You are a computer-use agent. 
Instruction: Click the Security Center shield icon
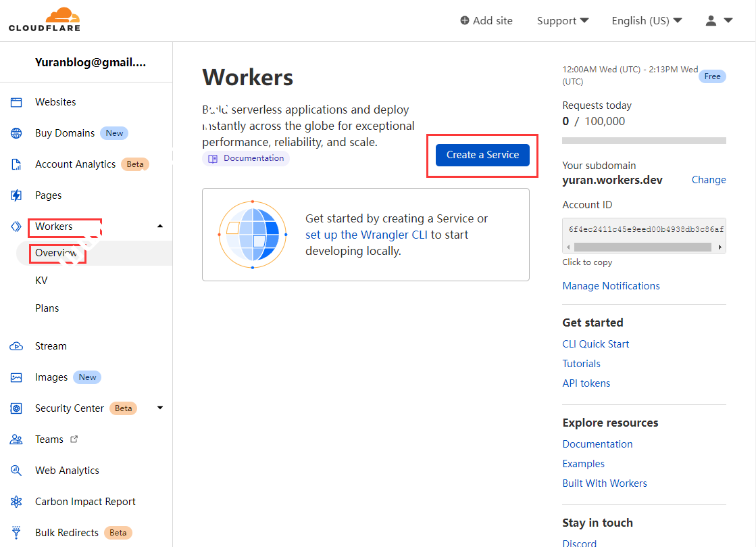(x=16, y=408)
